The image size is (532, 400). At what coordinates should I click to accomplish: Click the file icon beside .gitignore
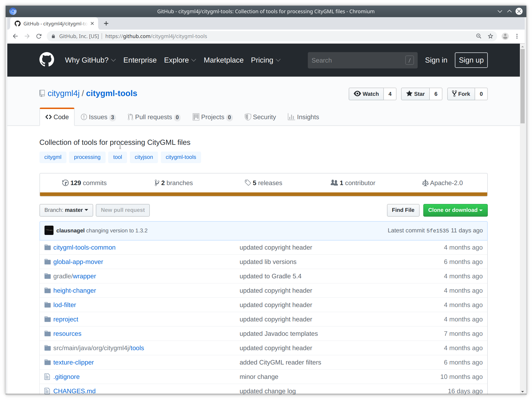pyautogui.click(x=47, y=377)
